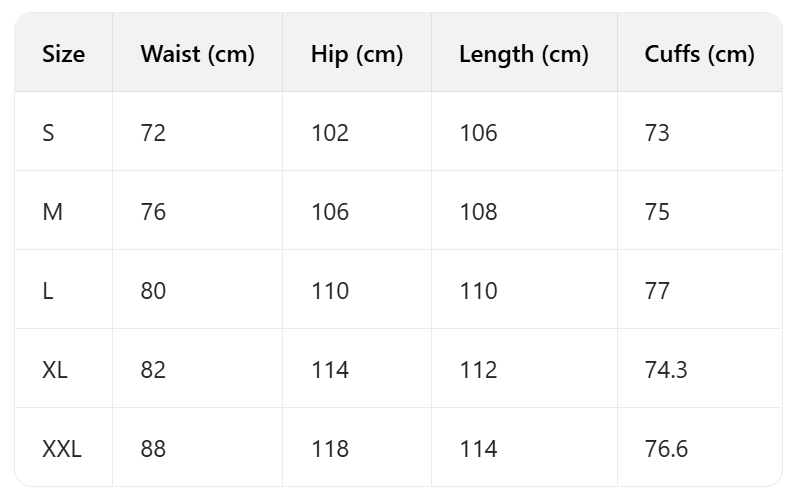Click cuffs value 74.3 for size XL
This screenshot has height=492, width=807.
pyautogui.click(x=666, y=370)
